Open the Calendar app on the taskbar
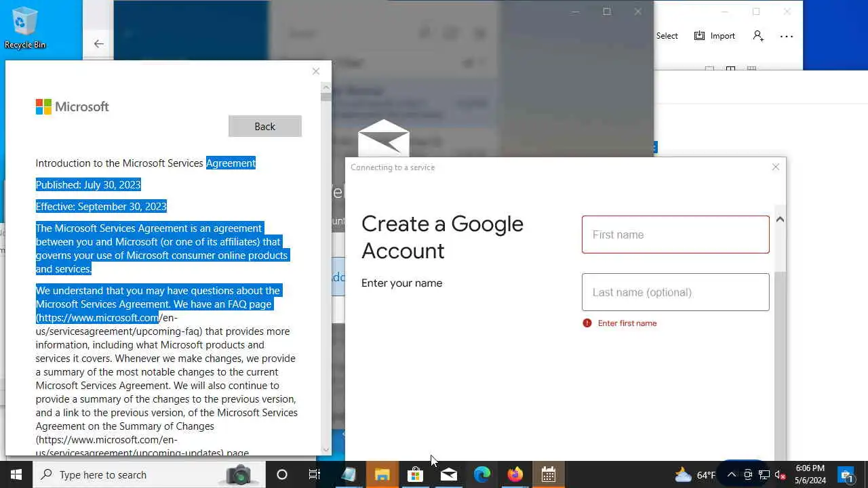 (548, 474)
